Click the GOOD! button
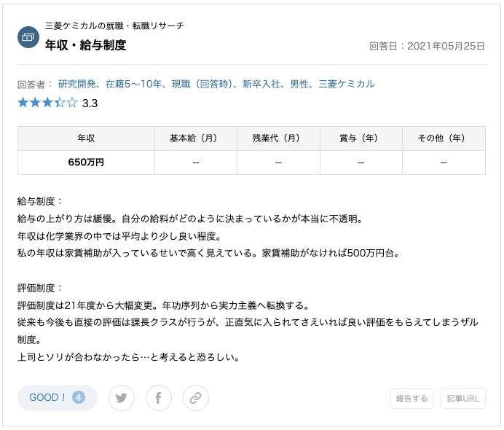Screen dimensions: 504x430 click(x=58, y=398)
